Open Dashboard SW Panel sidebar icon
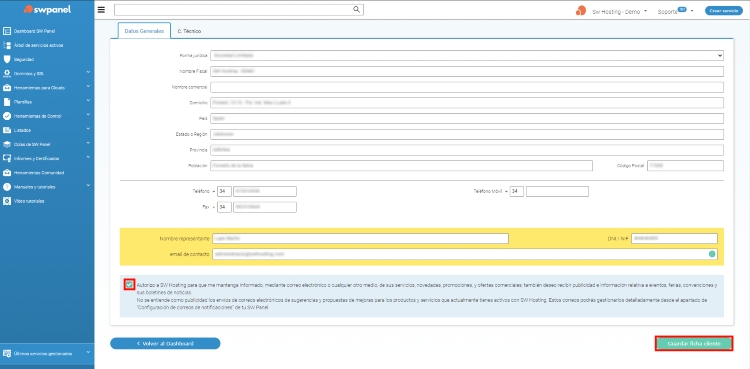 click(x=7, y=31)
